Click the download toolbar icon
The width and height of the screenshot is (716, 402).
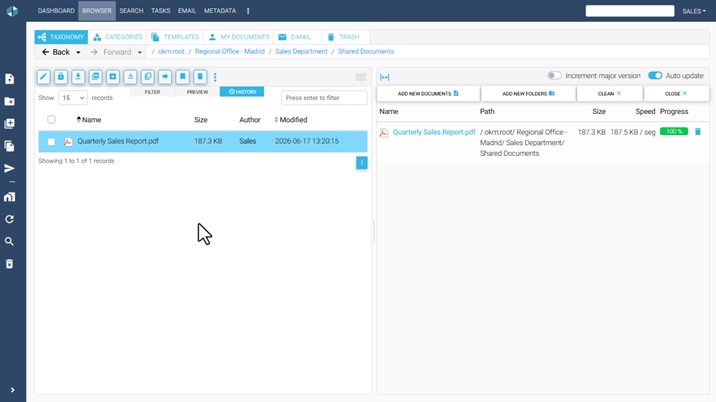point(78,77)
